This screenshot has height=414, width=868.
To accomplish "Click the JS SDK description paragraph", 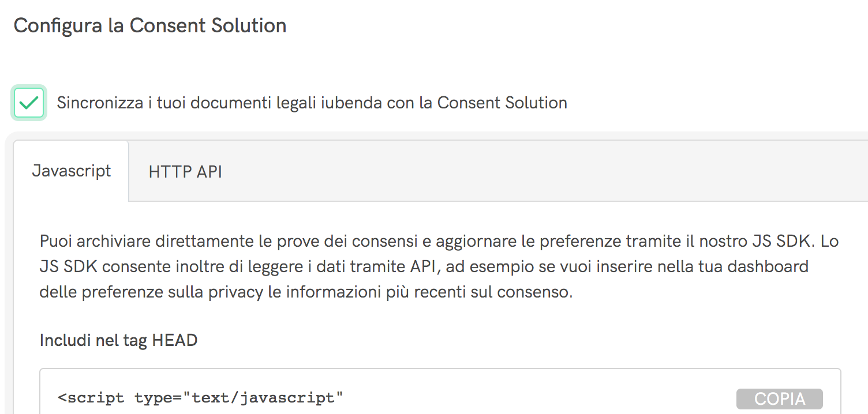I will (404, 266).
